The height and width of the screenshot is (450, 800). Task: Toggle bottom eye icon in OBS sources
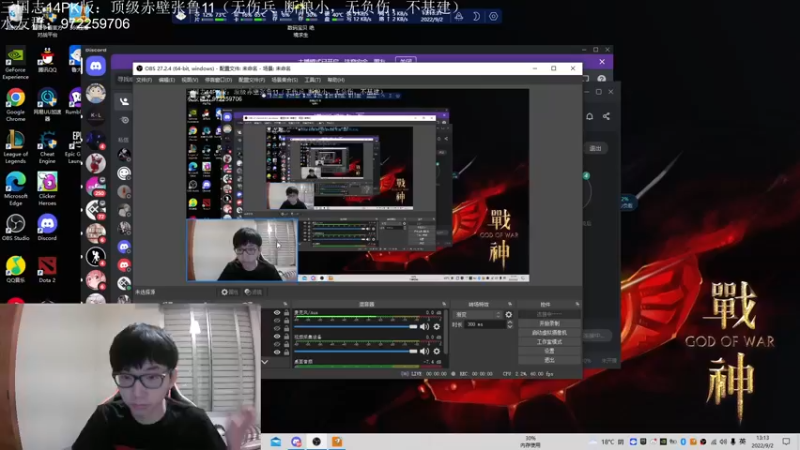click(277, 352)
